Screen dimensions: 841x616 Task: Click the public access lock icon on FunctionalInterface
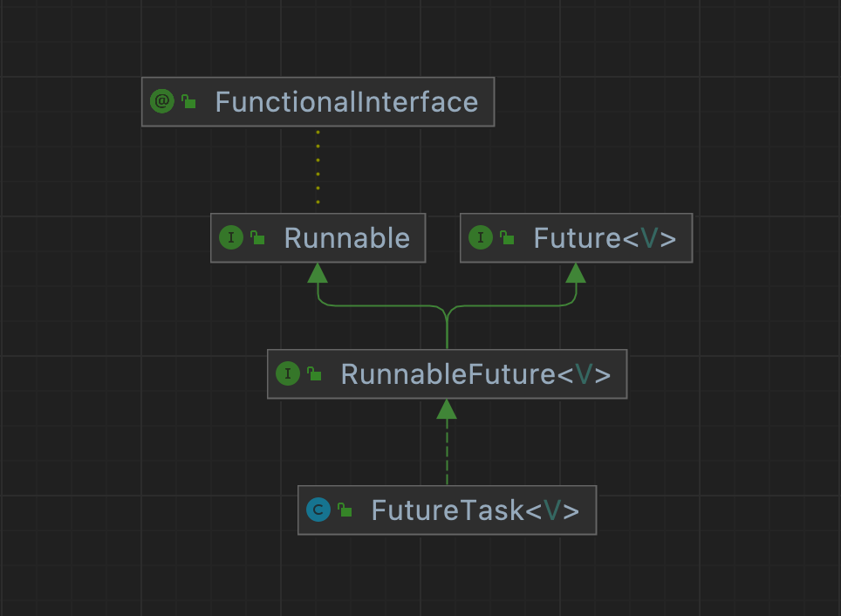click(188, 102)
